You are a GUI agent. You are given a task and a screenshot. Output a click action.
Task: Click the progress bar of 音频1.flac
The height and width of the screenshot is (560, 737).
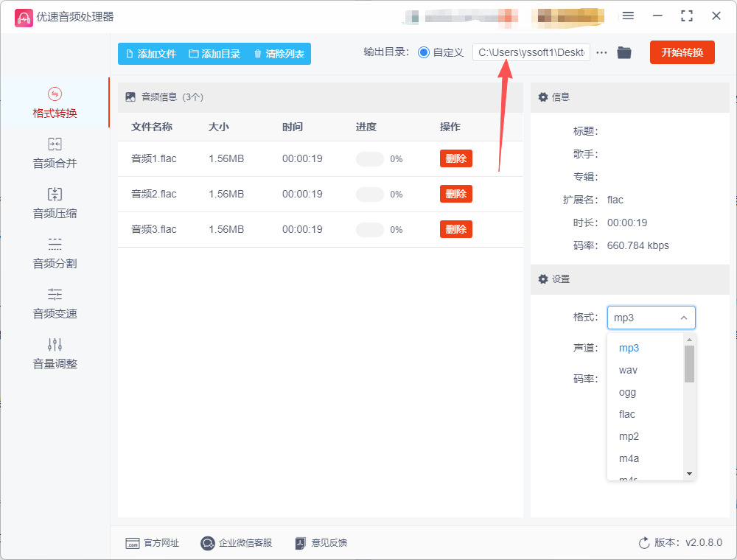(x=370, y=159)
